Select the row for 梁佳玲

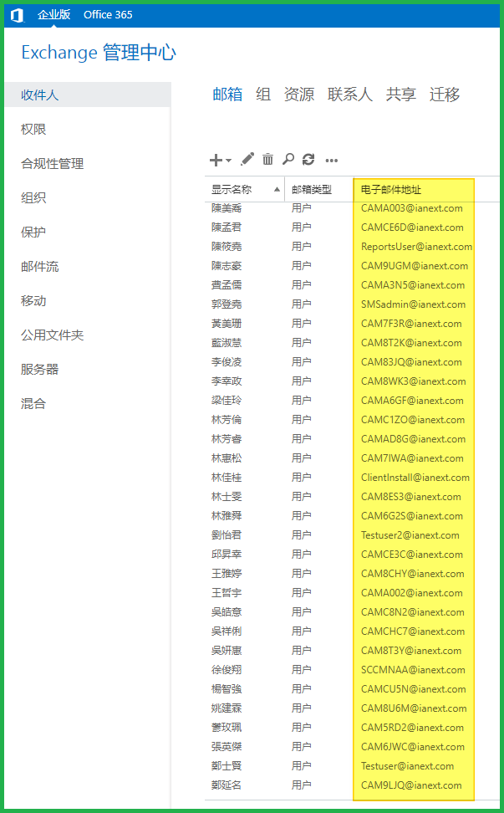(352, 401)
